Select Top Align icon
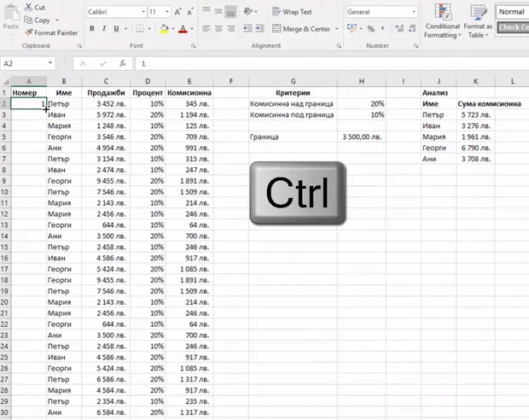 [206, 11]
